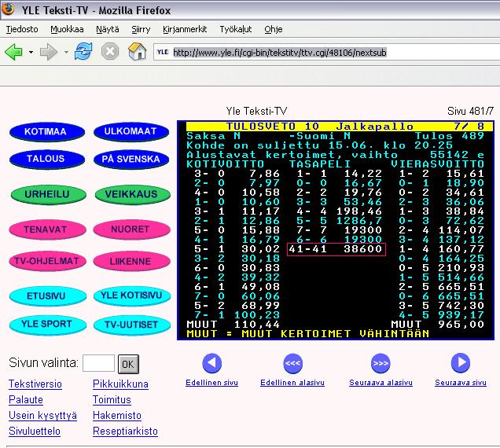
Task: Click the MUUT 965,00 odds entry
Action: 437,325
